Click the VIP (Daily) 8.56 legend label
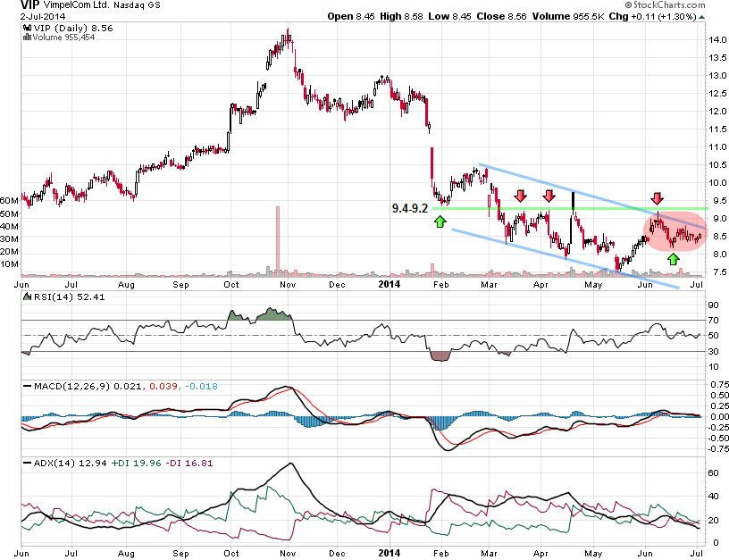 pyautogui.click(x=73, y=28)
